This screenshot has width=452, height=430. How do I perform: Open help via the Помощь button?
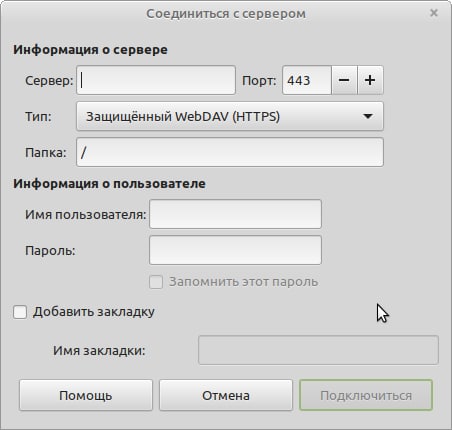click(86, 395)
